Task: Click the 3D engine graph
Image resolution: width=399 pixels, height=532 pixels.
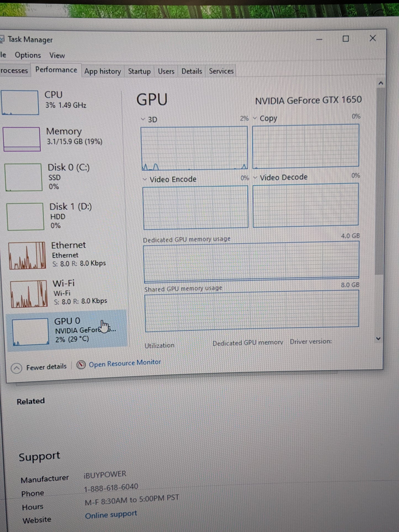Action: coord(194,148)
